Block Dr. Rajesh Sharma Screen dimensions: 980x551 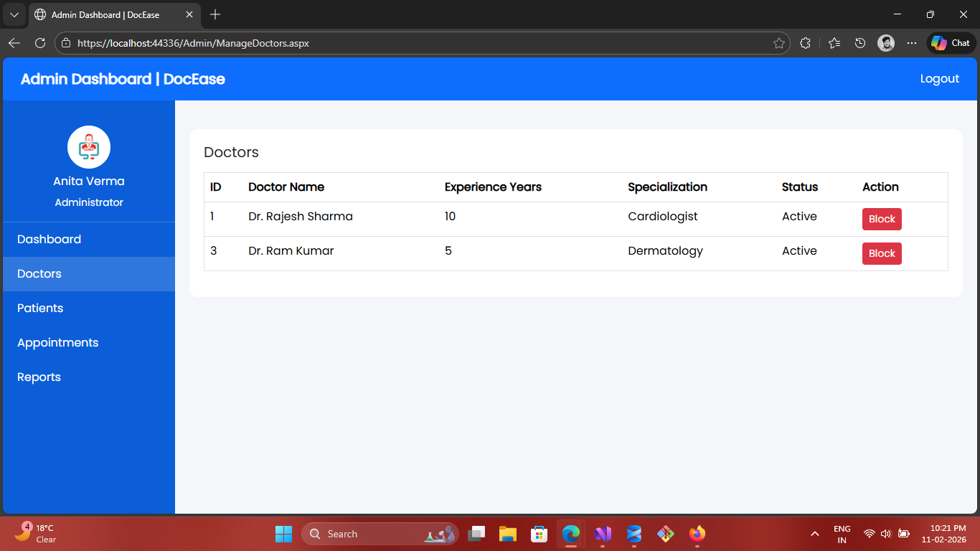click(x=882, y=219)
